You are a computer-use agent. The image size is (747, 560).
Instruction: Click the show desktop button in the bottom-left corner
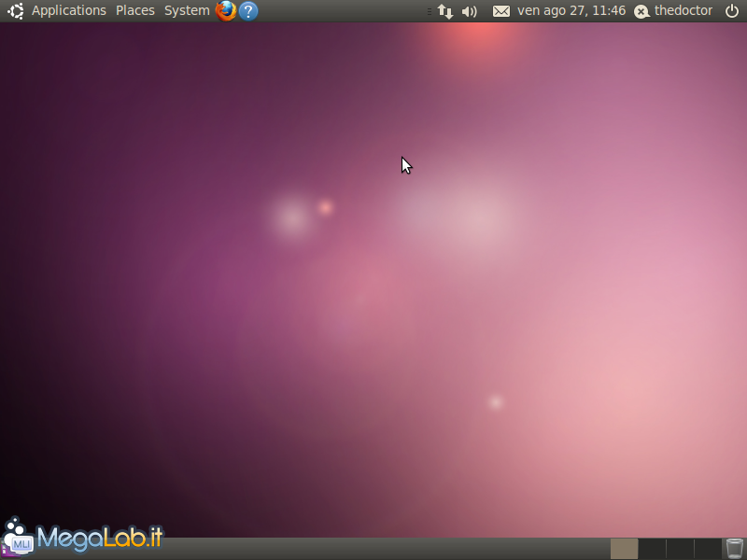pyautogui.click(x=5, y=551)
